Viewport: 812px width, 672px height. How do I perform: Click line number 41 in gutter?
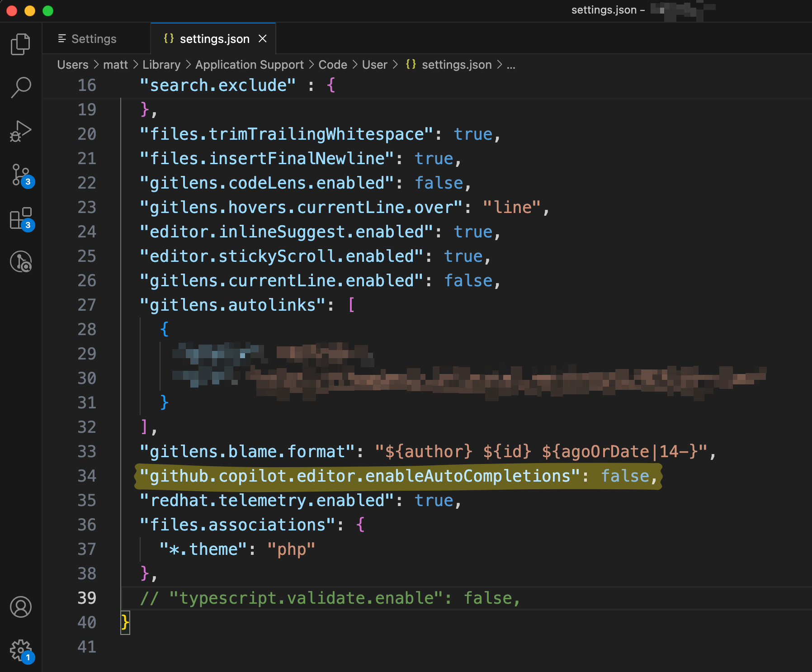(87, 647)
